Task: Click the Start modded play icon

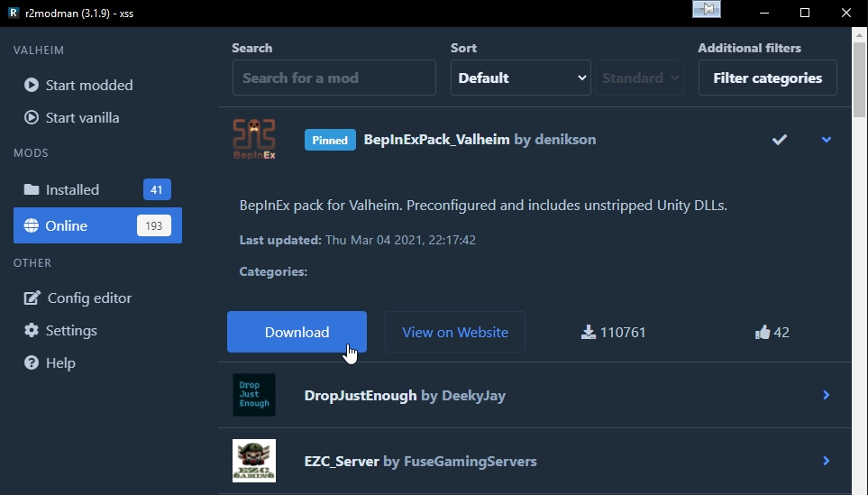Action: tap(32, 85)
